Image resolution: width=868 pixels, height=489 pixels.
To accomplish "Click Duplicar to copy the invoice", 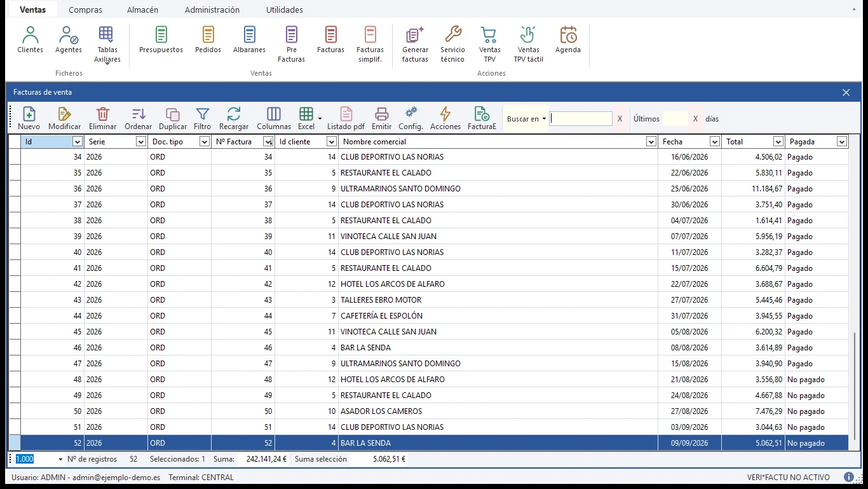I will (173, 118).
